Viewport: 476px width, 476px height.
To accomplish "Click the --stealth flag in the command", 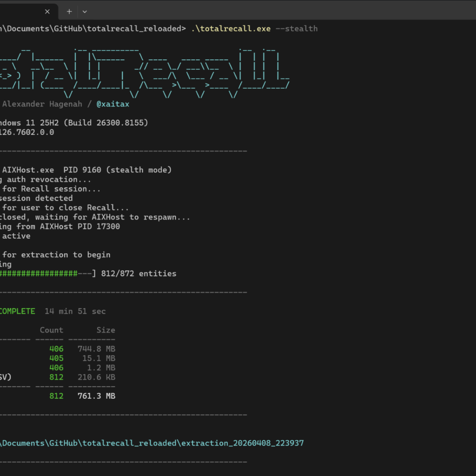I will pos(297,28).
